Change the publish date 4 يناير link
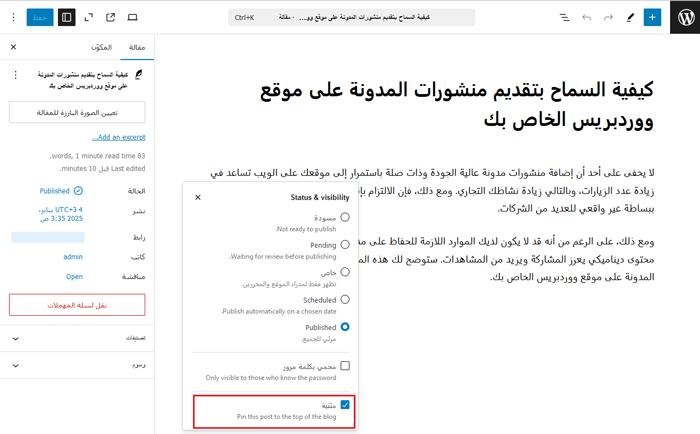Screen dimensions: 700x434 (61, 214)
